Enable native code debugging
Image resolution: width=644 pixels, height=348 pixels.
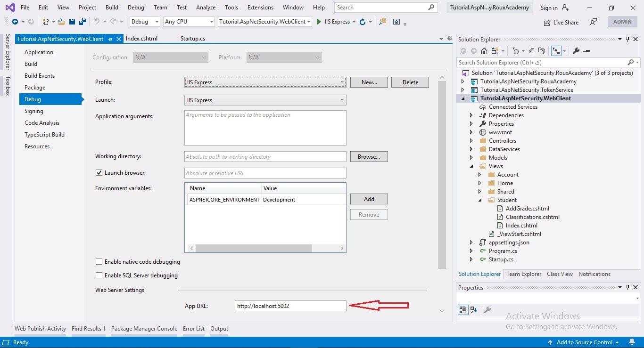point(99,261)
